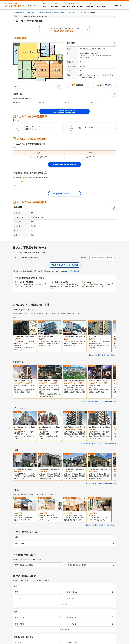
Task: Click 不動産会社へ査定を依頼する button
Action: [x=64, y=265]
